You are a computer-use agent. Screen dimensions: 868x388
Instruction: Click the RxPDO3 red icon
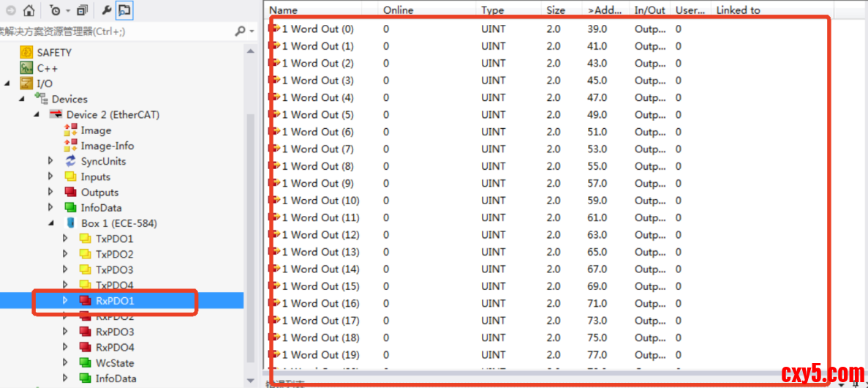pos(85,332)
